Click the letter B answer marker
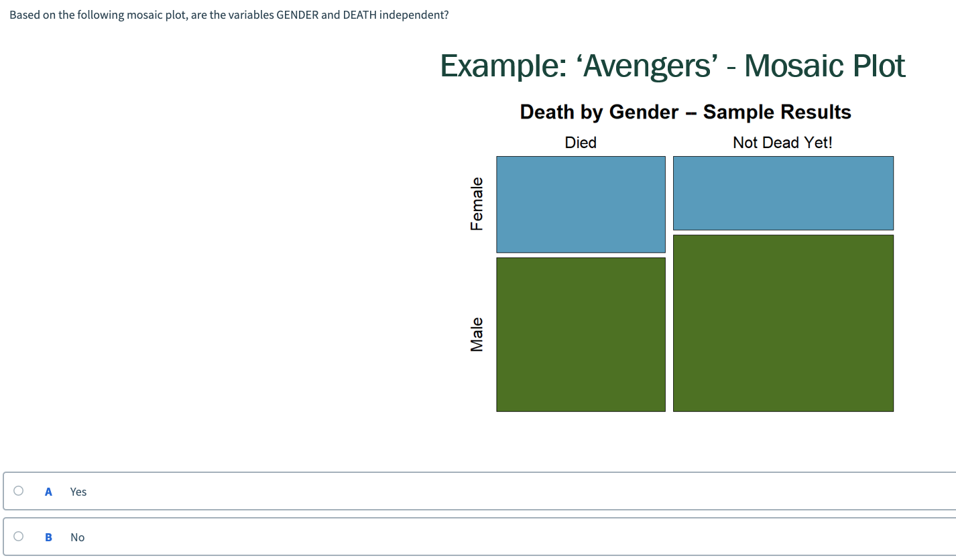The height and width of the screenshot is (560, 956). click(x=48, y=537)
